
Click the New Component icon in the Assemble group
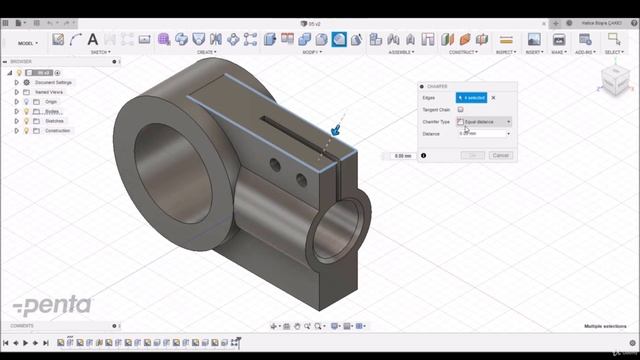376,40
